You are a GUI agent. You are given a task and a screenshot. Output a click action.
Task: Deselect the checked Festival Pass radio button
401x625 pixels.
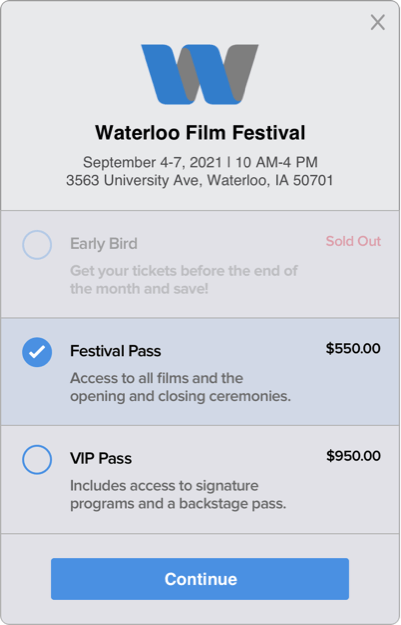coord(37,352)
